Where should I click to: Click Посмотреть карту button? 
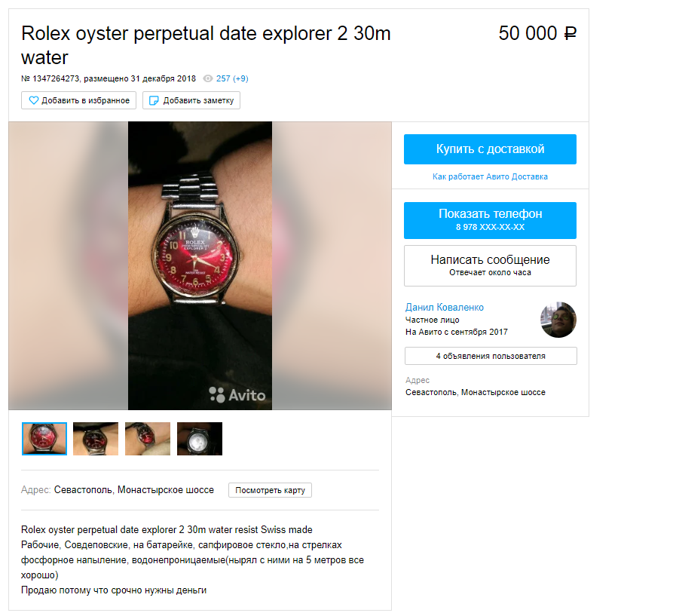point(270,490)
